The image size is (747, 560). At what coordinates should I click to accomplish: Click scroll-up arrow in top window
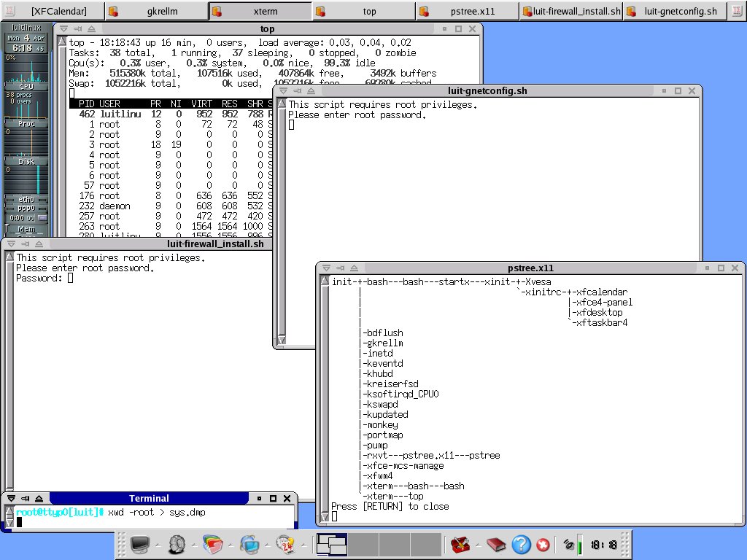point(62,42)
